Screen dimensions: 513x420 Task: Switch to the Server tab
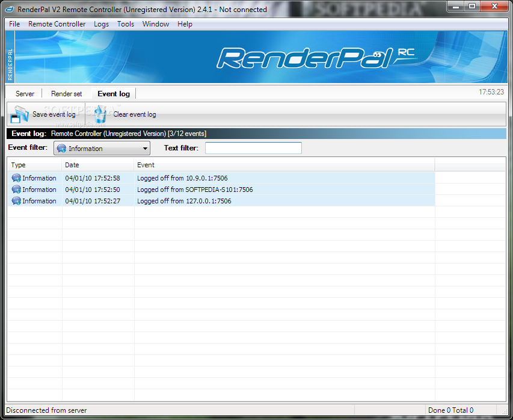(25, 94)
